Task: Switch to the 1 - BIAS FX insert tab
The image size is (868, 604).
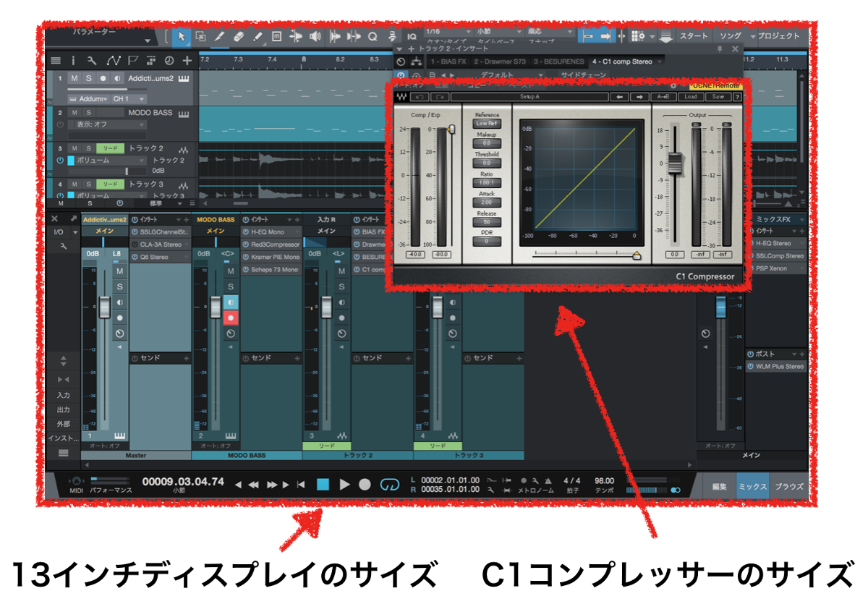Action: tap(448, 62)
